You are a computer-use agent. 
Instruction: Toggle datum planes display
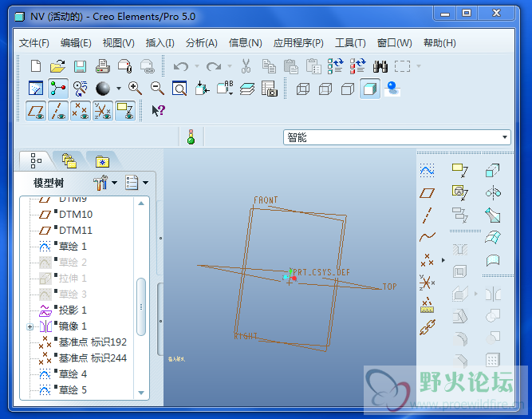tap(36, 111)
